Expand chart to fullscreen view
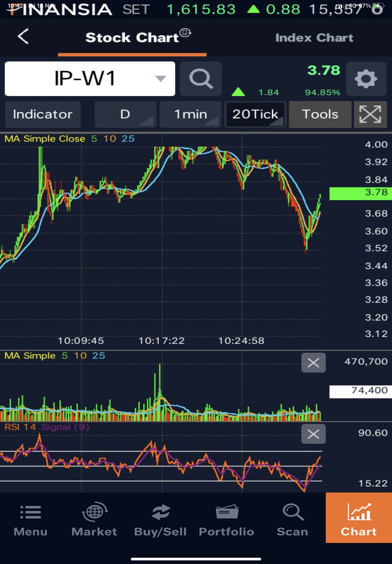The image size is (392, 564). (370, 114)
